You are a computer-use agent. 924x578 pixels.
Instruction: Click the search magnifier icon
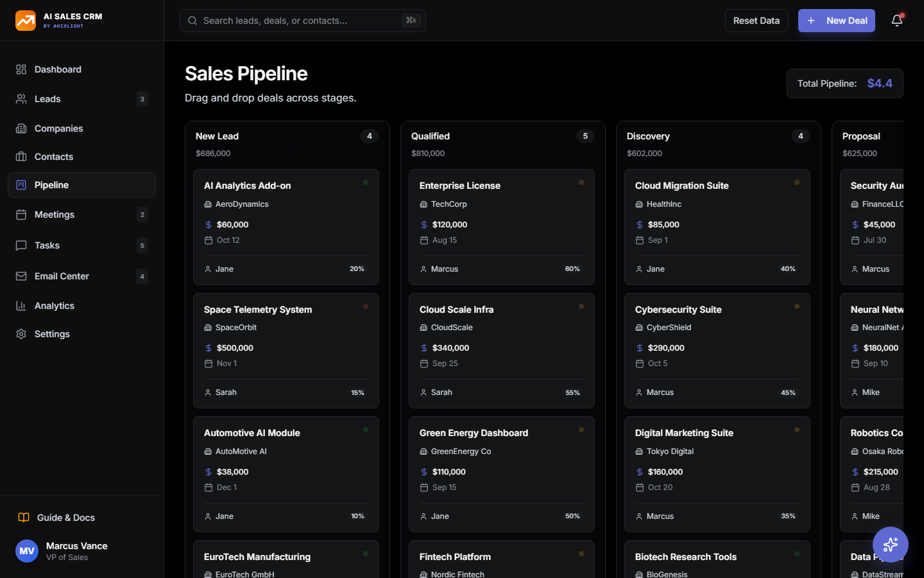click(193, 21)
